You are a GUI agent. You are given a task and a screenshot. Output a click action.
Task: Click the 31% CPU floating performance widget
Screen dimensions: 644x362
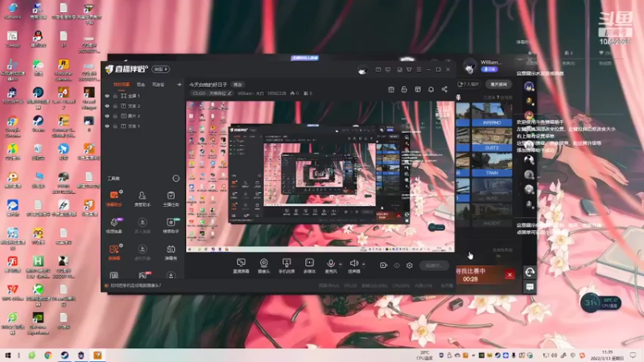pos(601,303)
